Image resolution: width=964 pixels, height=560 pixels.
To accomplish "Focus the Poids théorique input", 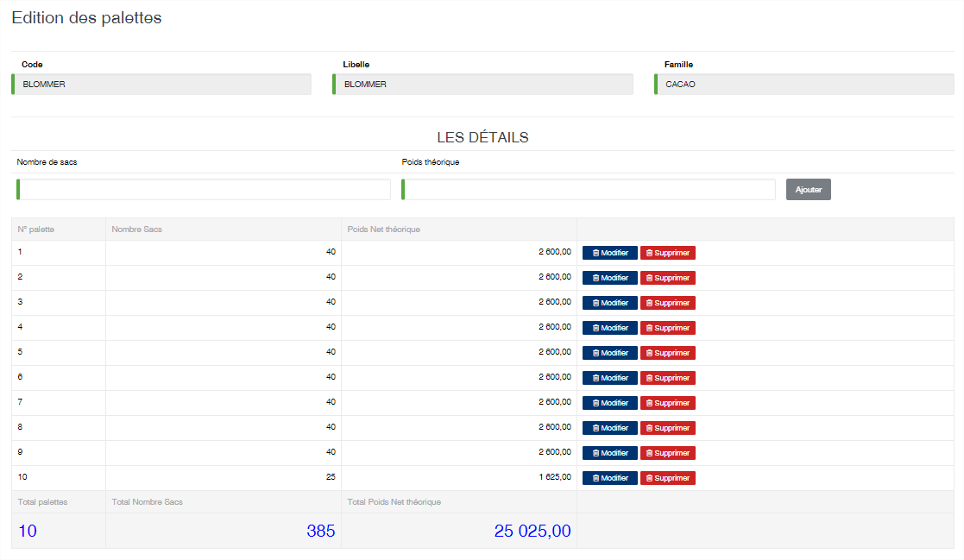I will 589,189.
